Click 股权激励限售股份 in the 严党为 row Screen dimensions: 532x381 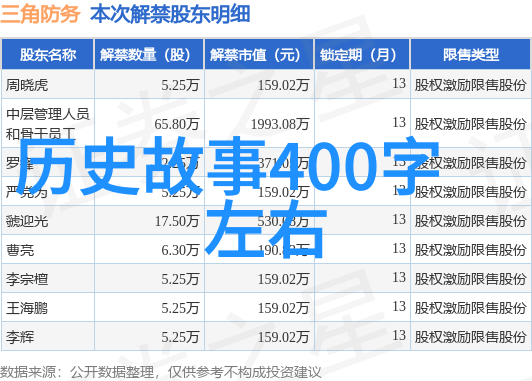pyautogui.click(x=470, y=192)
